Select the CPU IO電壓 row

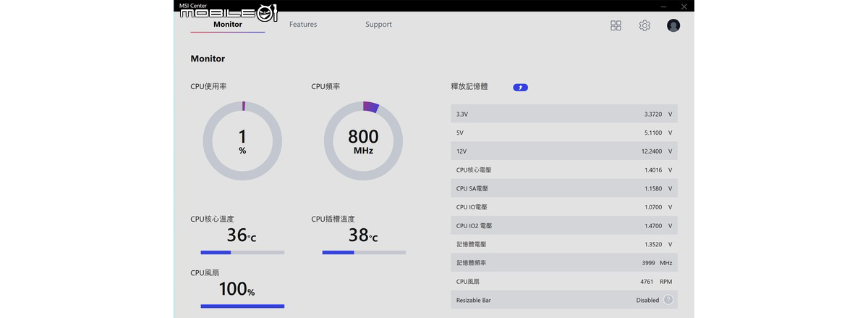click(564, 207)
